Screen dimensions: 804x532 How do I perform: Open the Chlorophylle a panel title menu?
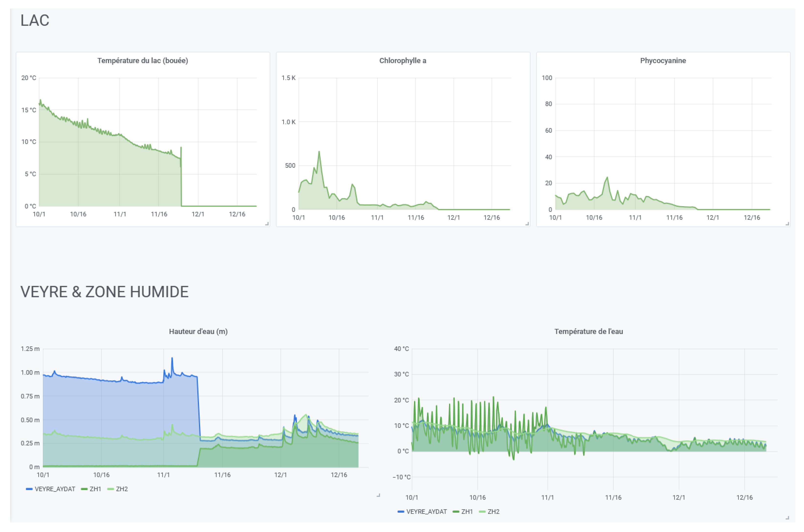[403, 61]
